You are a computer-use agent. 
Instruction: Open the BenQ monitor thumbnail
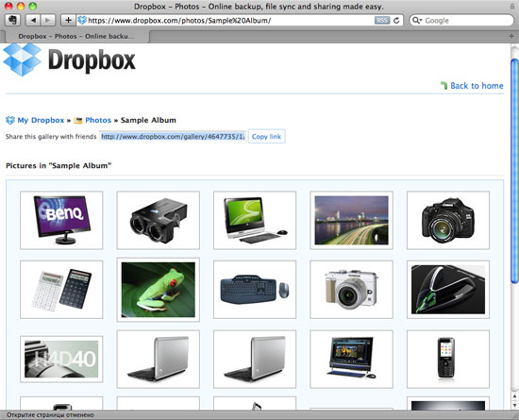pyautogui.click(x=61, y=220)
